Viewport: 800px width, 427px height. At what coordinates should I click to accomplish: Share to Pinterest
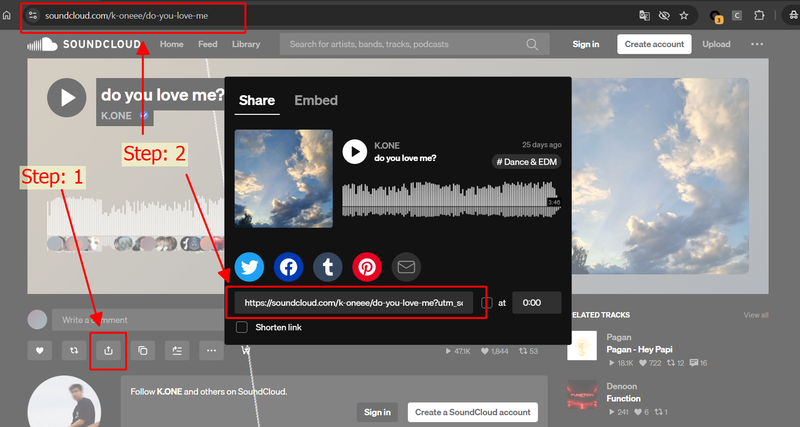tap(367, 267)
